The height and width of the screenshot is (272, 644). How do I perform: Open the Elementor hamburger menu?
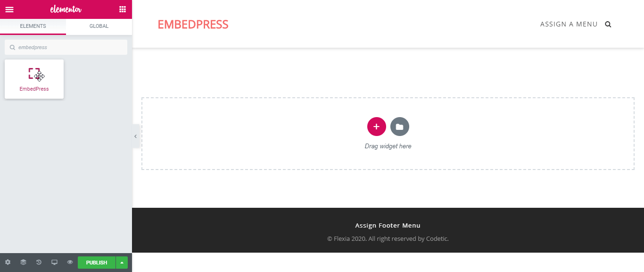9,9
